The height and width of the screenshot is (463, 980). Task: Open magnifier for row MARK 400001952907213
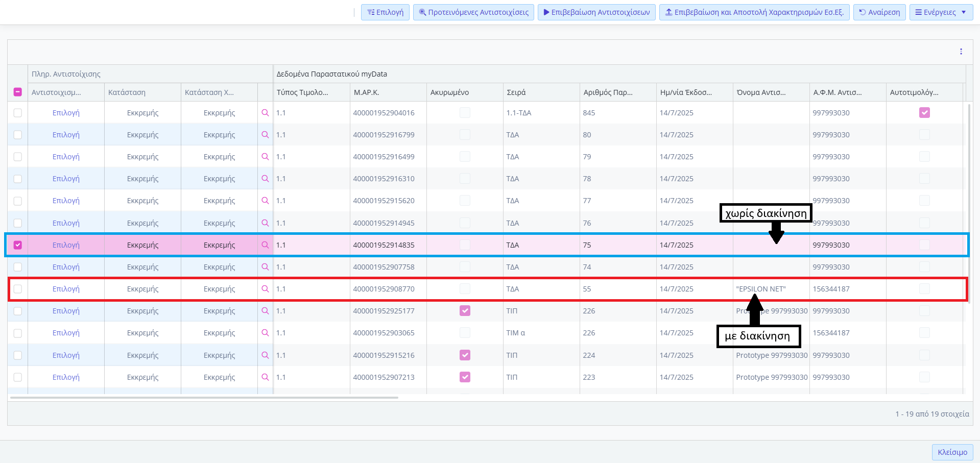265,377
